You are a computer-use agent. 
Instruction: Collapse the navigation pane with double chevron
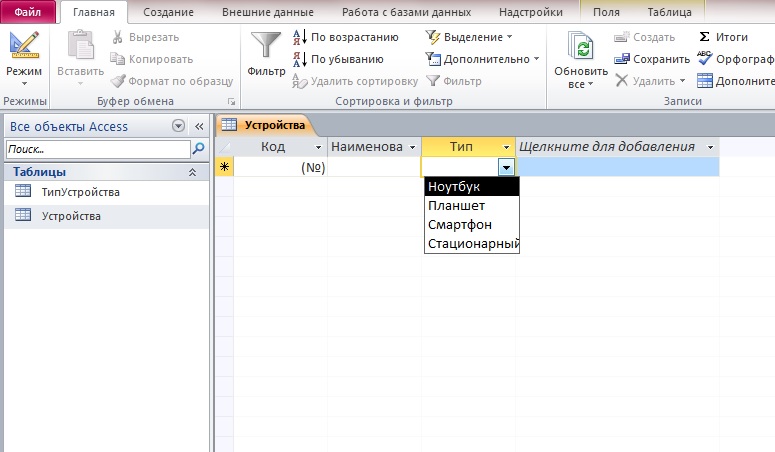199,127
